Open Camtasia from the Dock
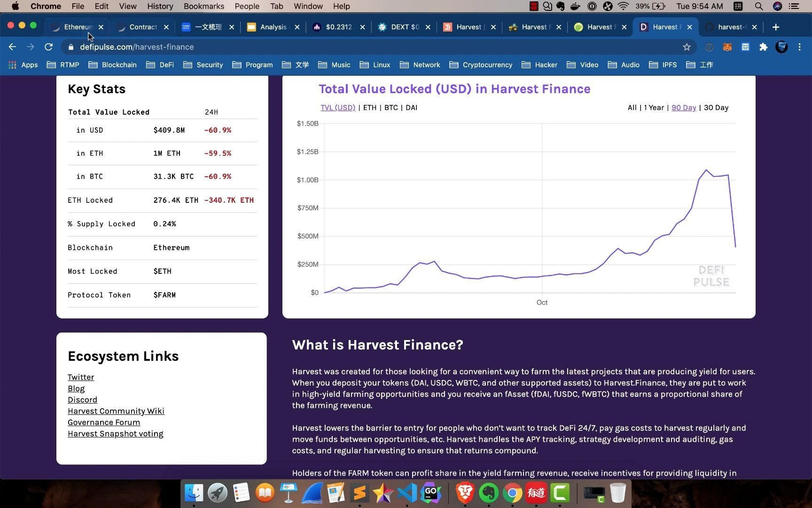Image resolution: width=812 pixels, height=508 pixels. click(560, 493)
